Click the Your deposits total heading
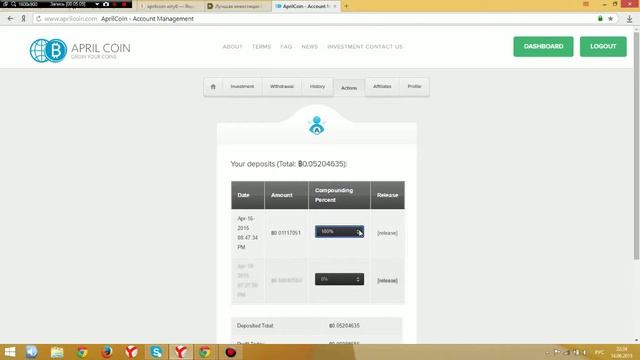Image resolution: width=640 pixels, height=360 pixels. [x=289, y=164]
